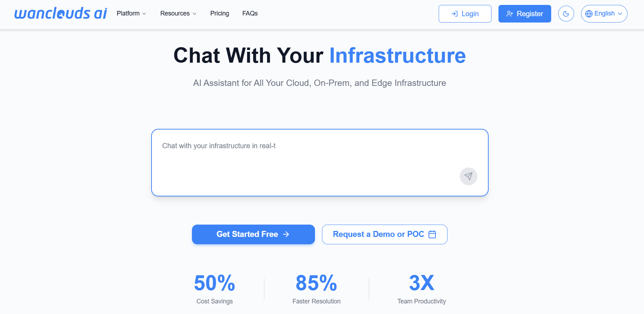Click the Wanclouds AI logo
The image size is (644, 314).
click(x=60, y=13)
